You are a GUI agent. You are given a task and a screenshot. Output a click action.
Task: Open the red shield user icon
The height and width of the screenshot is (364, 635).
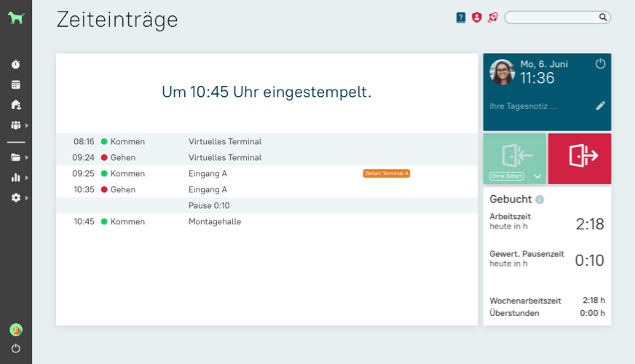coord(476,17)
